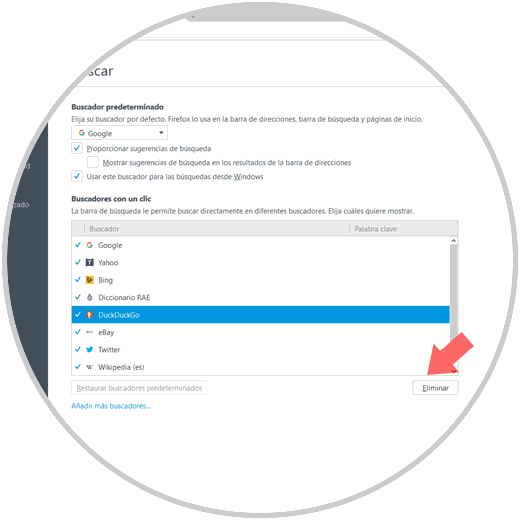The height and width of the screenshot is (520, 520).
Task: Open the default search engine Google dropdown
Action: (x=119, y=133)
